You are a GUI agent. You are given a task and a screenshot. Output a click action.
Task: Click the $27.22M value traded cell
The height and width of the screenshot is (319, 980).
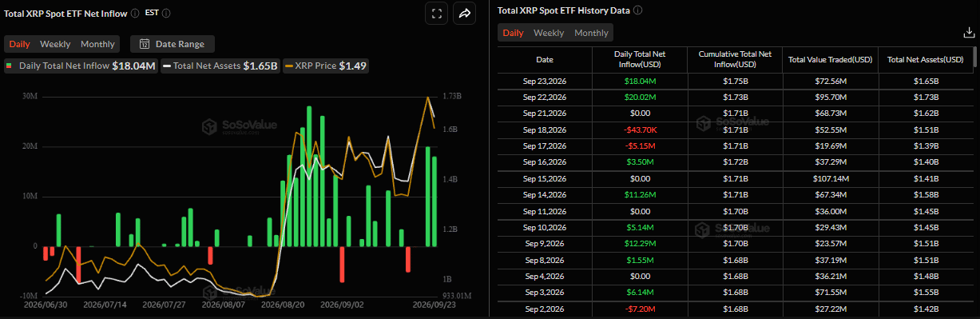click(x=830, y=309)
